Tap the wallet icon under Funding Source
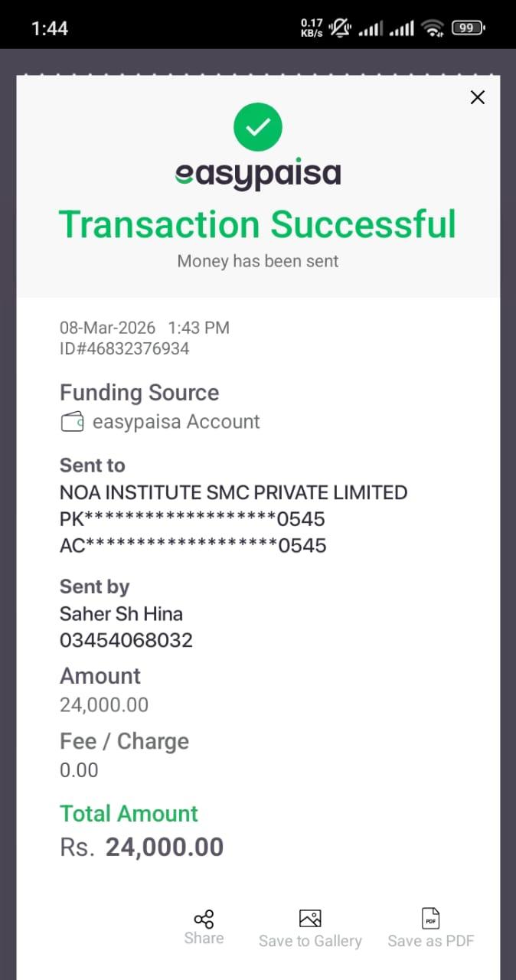 tap(72, 422)
